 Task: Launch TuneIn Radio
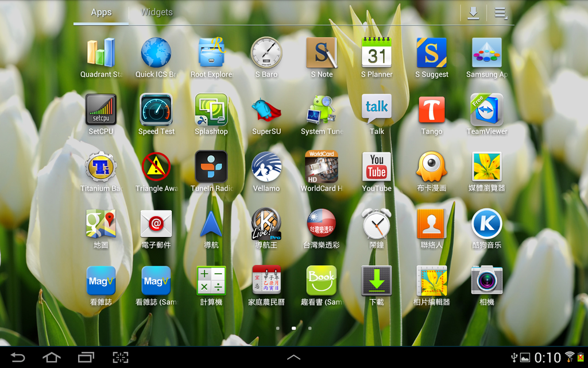coord(211,167)
